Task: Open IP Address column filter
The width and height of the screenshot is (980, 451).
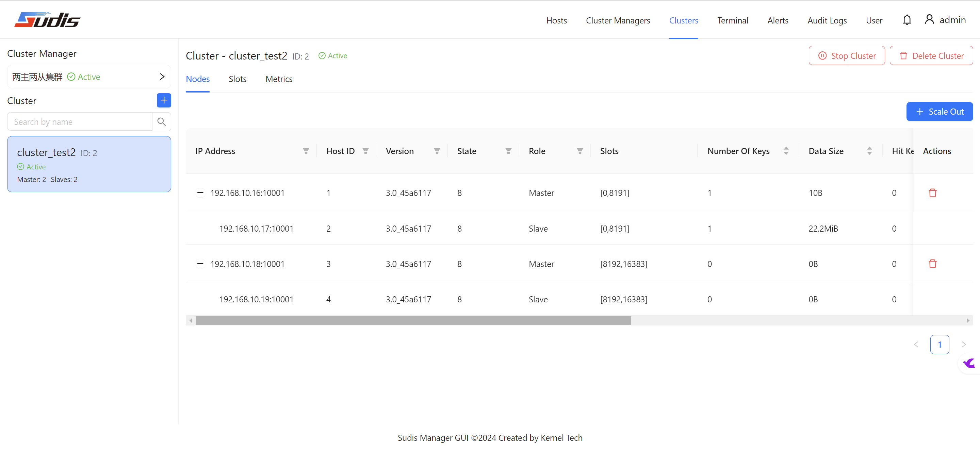Action: tap(306, 151)
